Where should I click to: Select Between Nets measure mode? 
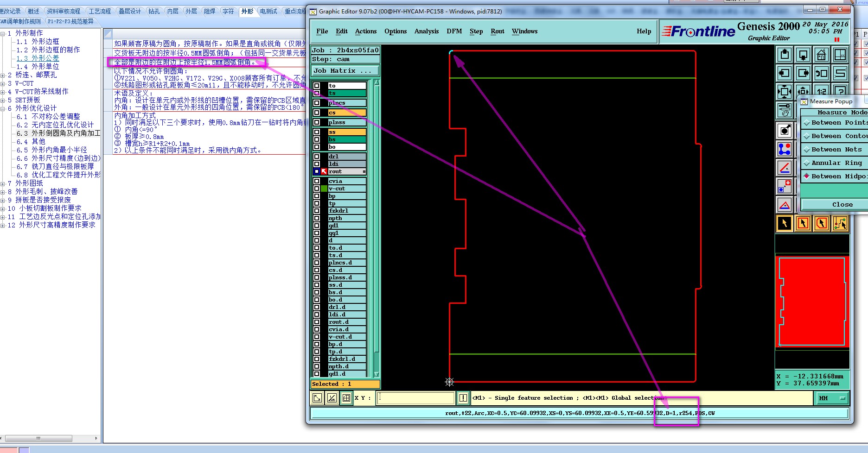[x=835, y=150]
